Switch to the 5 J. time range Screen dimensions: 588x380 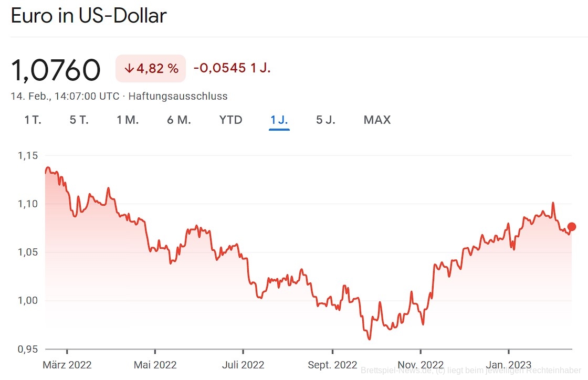325,120
